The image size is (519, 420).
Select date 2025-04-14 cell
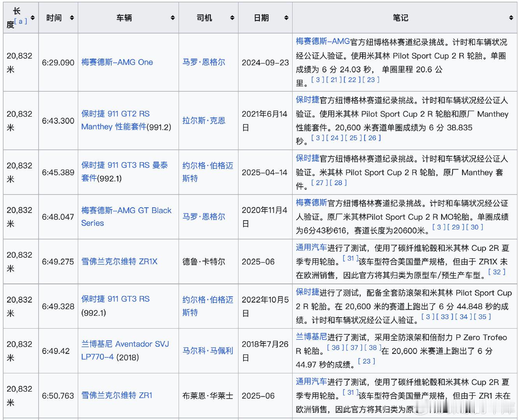265,172
